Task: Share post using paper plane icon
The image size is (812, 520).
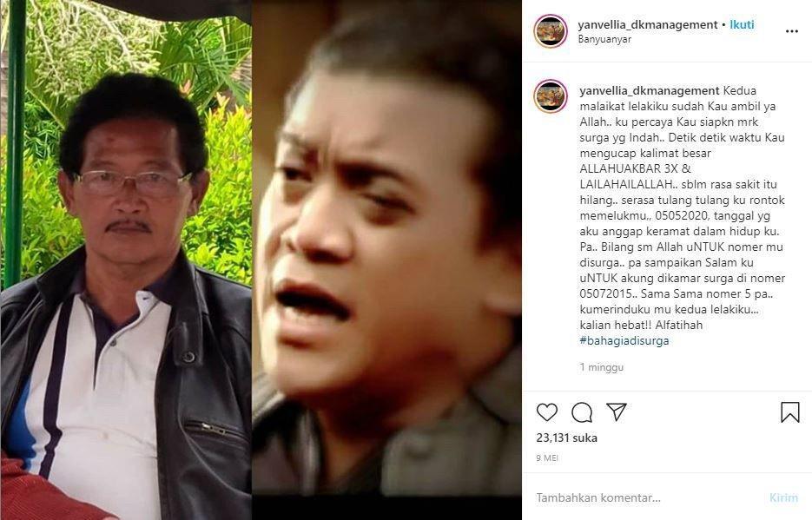Action: [x=617, y=411]
